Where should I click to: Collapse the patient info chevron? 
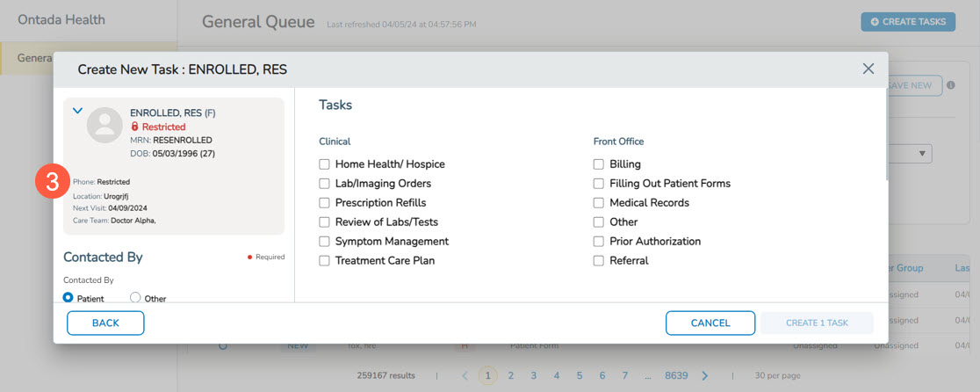77,111
